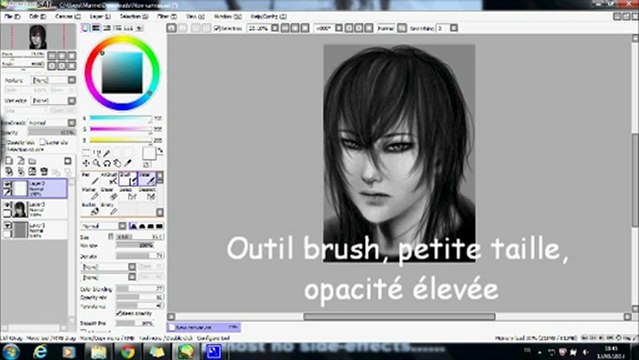639x360 pixels.
Task: Toggle the RGB slider panel icon
Action: click(x=96, y=28)
